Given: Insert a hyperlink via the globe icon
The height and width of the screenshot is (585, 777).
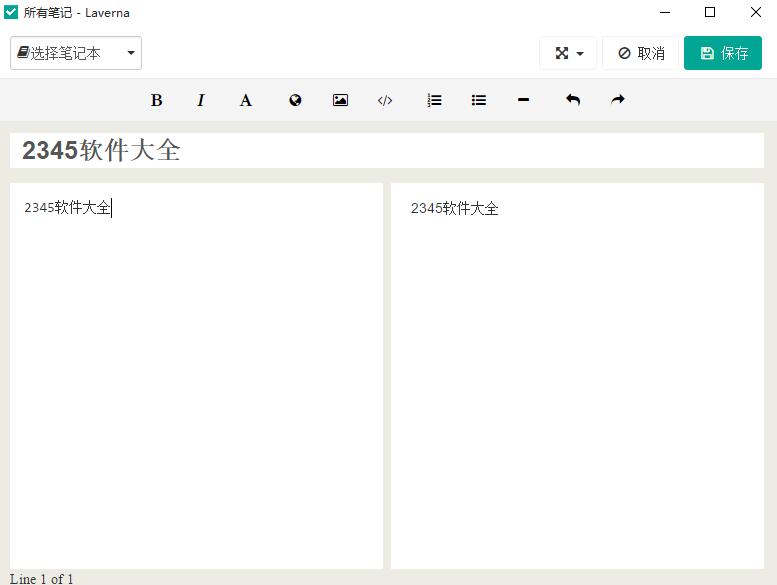Looking at the screenshot, I should pos(295,100).
